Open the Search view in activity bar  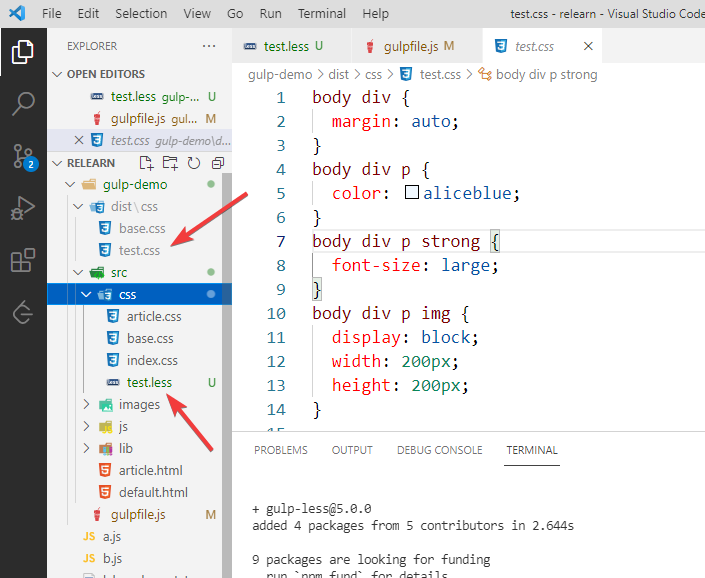[x=22, y=103]
